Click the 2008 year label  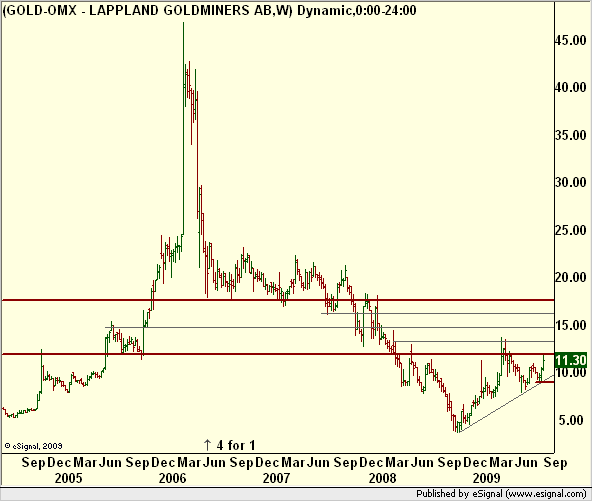pos(383,478)
